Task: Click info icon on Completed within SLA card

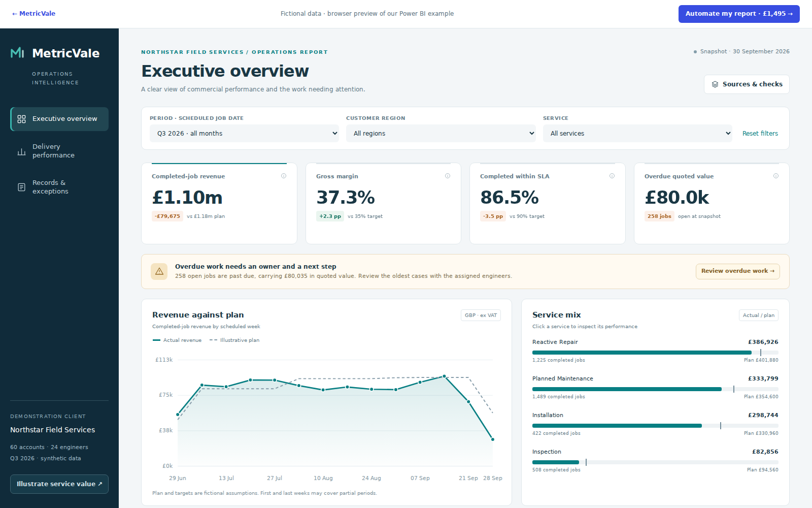Action: pos(612,176)
